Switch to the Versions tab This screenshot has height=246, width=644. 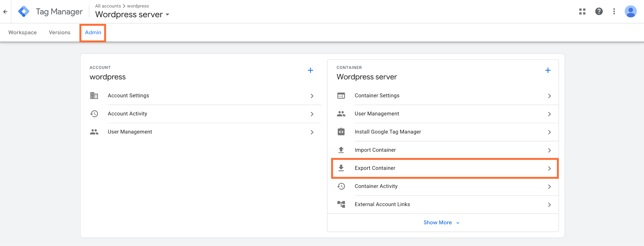(x=60, y=32)
